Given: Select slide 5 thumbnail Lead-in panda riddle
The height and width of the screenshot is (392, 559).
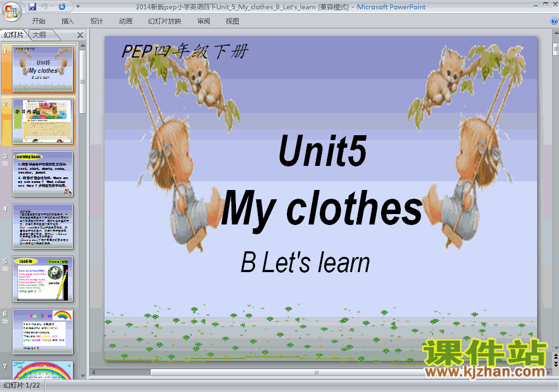Looking at the screenshot, I should (x=42, y=279).
